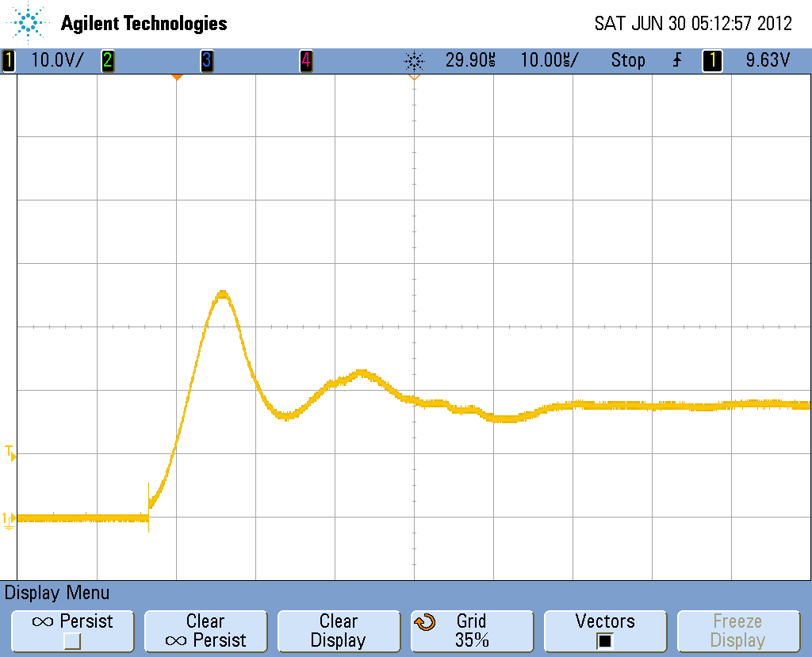This screenshot has height=657, width=812.
Task: Click the Agilent Technologies starburst logo
Action: [x=29, y=23]
